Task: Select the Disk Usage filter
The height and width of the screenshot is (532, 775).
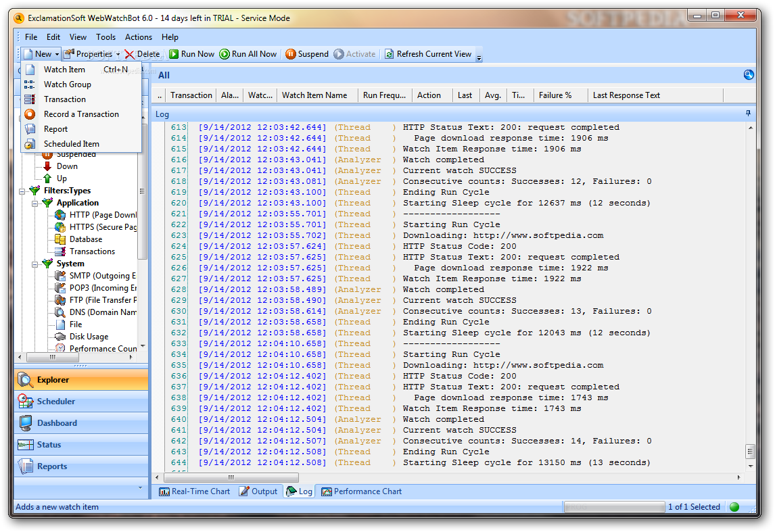Action: click(x=89, y=337)
